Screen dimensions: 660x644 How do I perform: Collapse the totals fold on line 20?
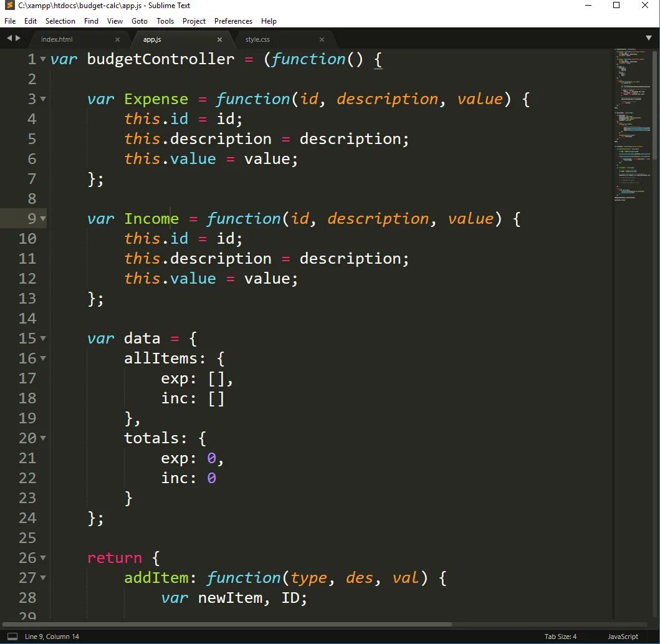(43, 438)
